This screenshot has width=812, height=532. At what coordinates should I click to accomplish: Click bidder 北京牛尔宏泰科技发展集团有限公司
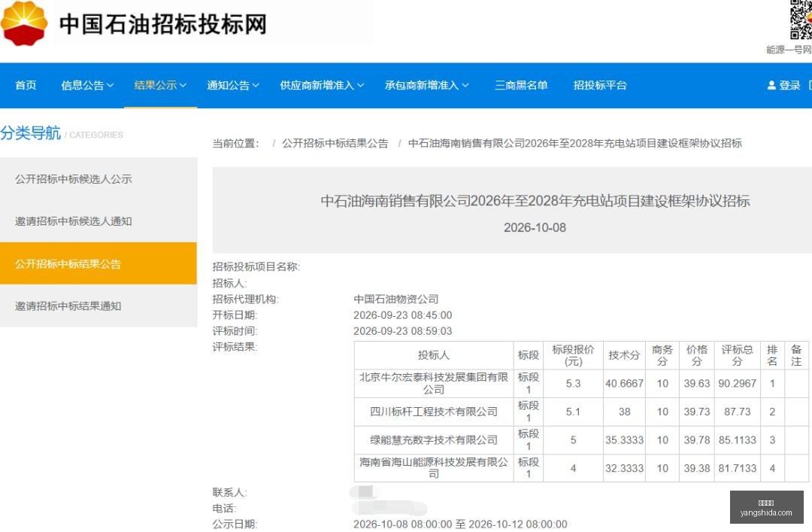tap(434, 383)
